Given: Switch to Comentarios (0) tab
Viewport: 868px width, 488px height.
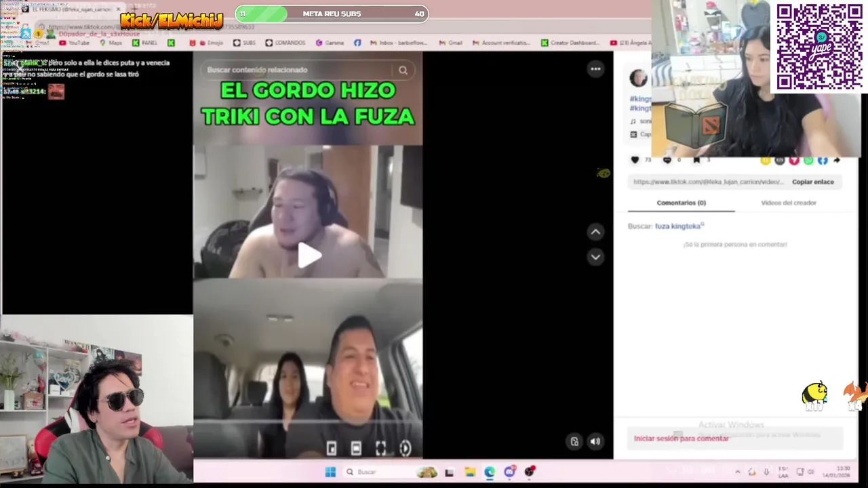Looking at the screenshot, I should tap(681, 203).
